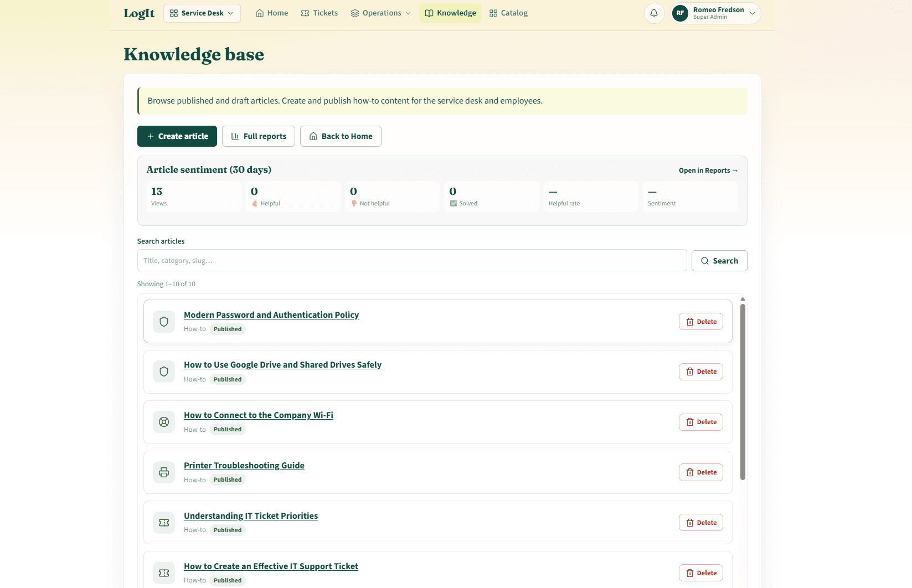Click the article list scrollbar thumb

click(743, 392)
